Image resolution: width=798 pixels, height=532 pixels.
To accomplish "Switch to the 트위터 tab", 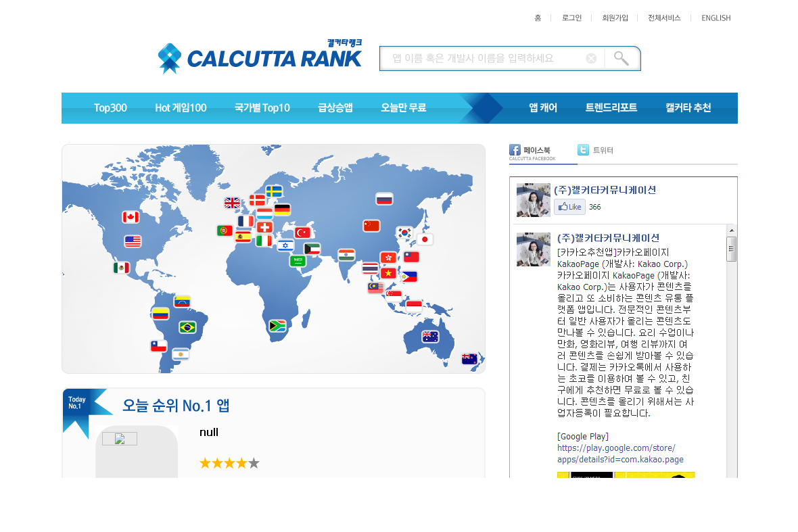I will [595, 150].
